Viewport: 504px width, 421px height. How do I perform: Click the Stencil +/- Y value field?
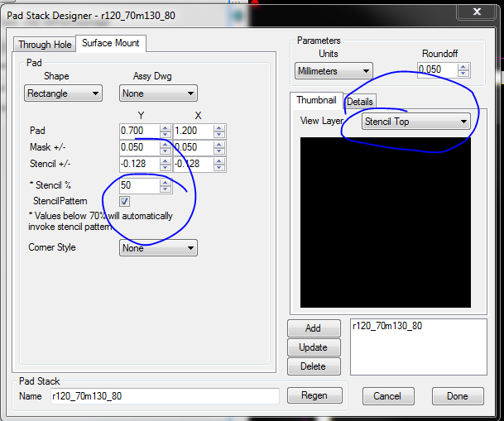click(139, 164)
